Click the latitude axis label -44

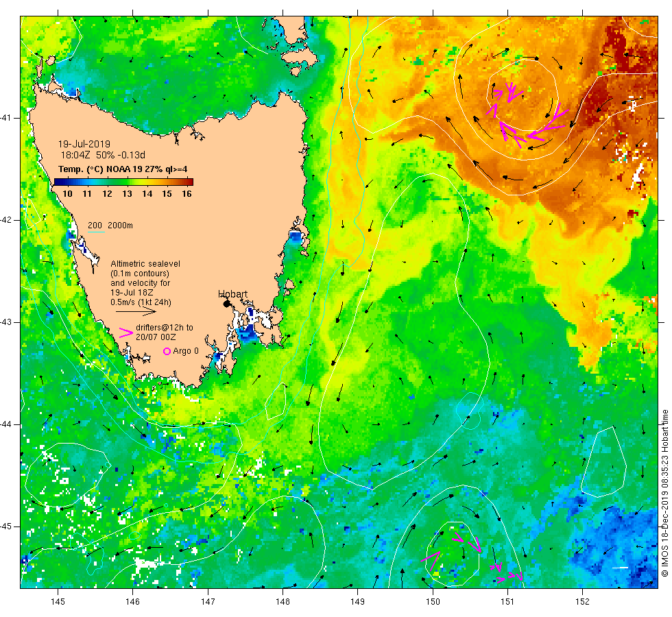tap(5, 424)
